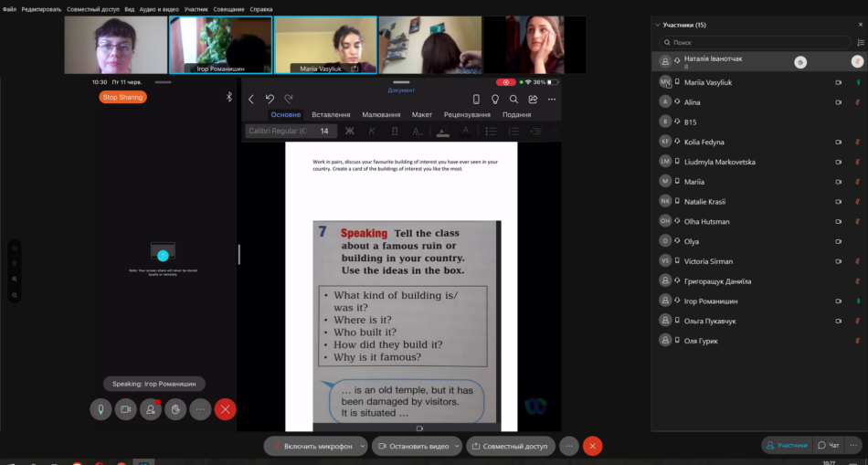Click the mobile view phone icon

tap(476, 100)
